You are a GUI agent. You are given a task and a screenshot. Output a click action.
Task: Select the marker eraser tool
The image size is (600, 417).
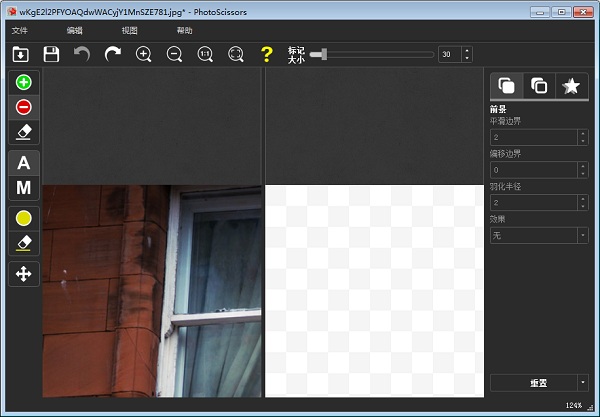coord(24,132)
